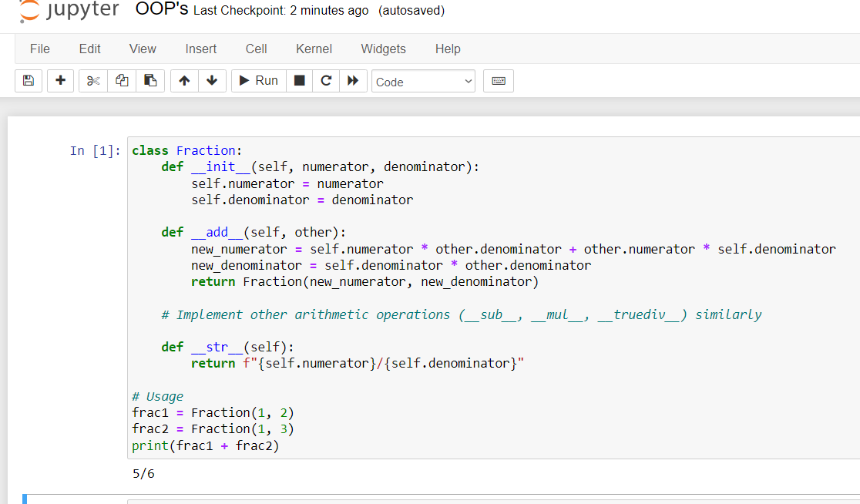
Task: Run the selected cell
Action: click(x=259, y=81)
